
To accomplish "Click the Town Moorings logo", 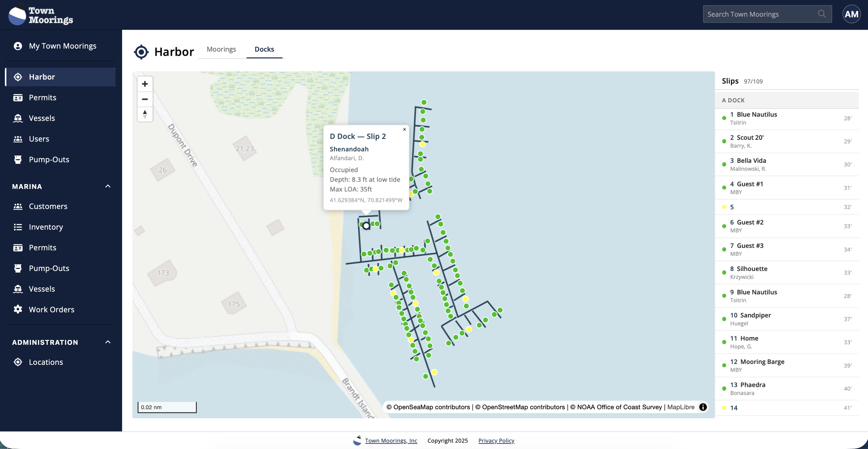I will click(41, 15).
